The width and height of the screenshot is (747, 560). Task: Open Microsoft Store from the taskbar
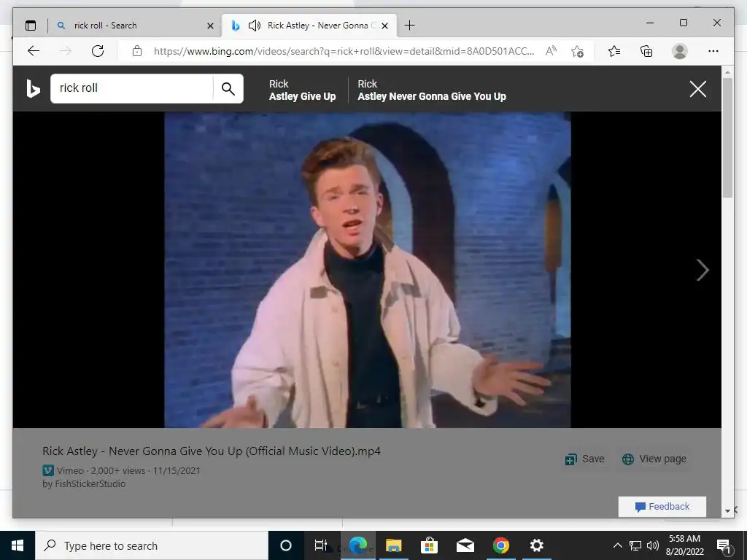point(429,545)
